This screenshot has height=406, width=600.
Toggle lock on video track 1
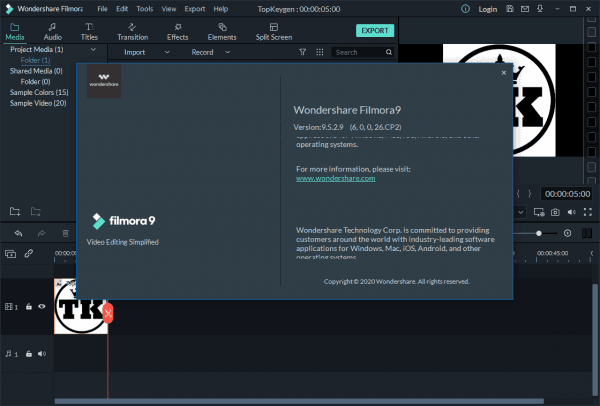29,306
